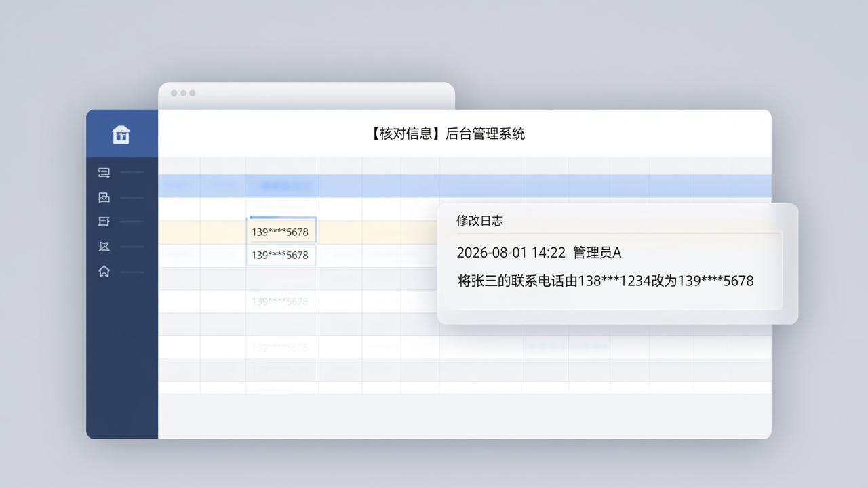
Task: Click the placeholder label beside the home sidebar icon
Action: (132, 272)
